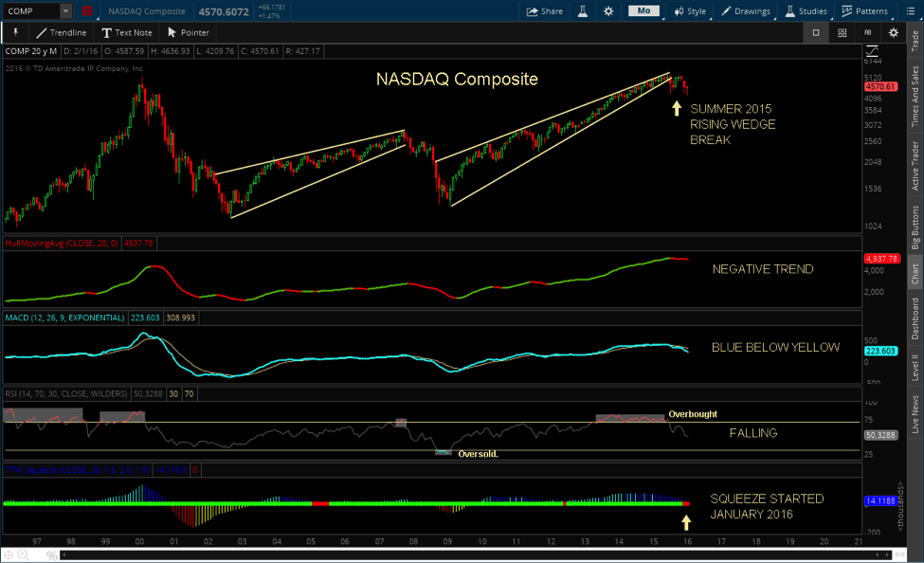This screenshot has width=924, height=563.
Task: Open the Studies dropdown
Action: (806, 11)
